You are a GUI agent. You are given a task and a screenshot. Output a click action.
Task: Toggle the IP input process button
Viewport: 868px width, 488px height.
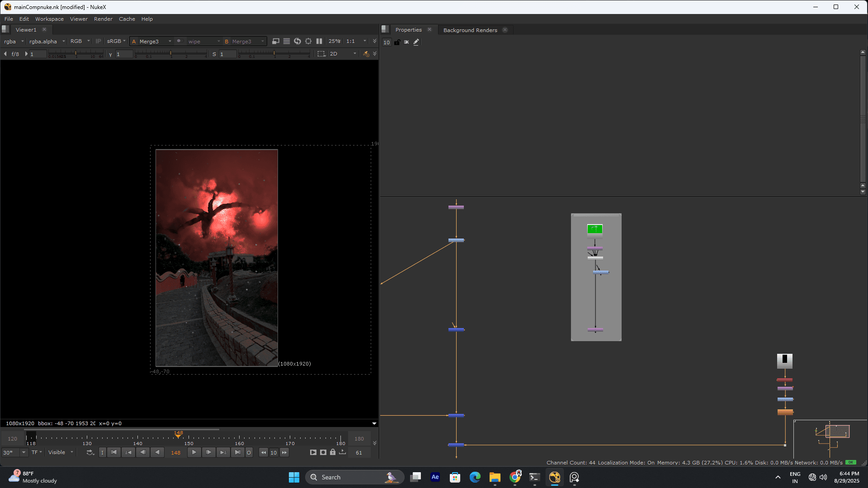point(99,41)
